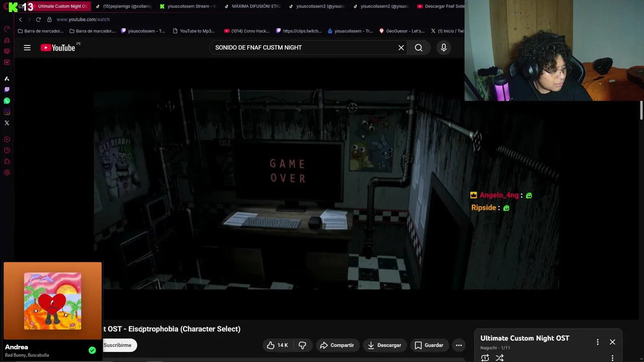Open the clips.twitch bookmark
This screenshot has height=362, width=644.
(298, 31)
